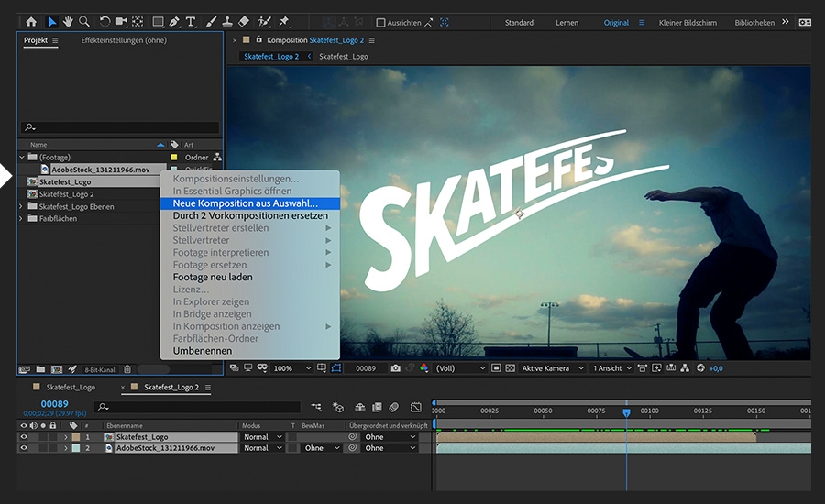
Task: Collapse the (Footage) folder
Action: tap(22, 158)
